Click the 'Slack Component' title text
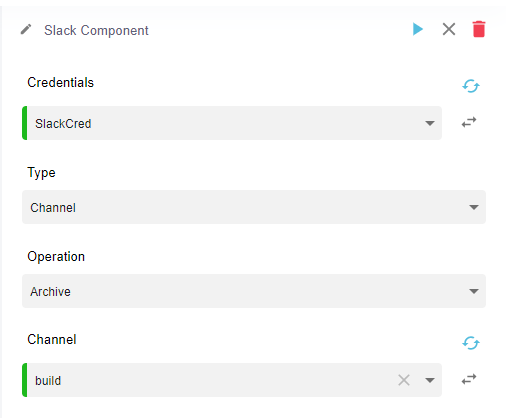The width and height of the screenshot is (506, 418). point(96,30)
